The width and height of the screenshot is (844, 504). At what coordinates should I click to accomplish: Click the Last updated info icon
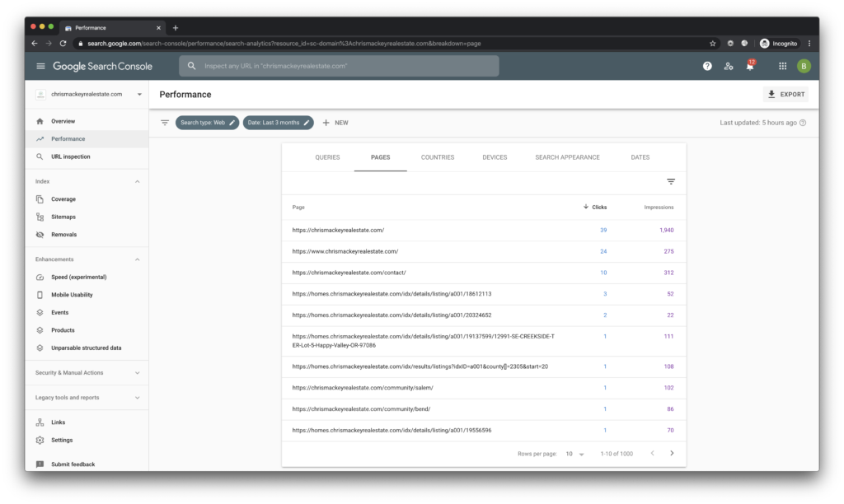tap(803, 123)
